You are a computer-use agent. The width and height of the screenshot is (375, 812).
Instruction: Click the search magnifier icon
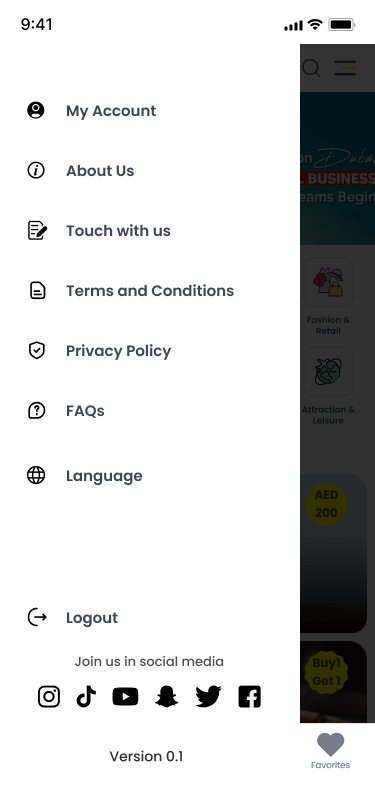311,68
